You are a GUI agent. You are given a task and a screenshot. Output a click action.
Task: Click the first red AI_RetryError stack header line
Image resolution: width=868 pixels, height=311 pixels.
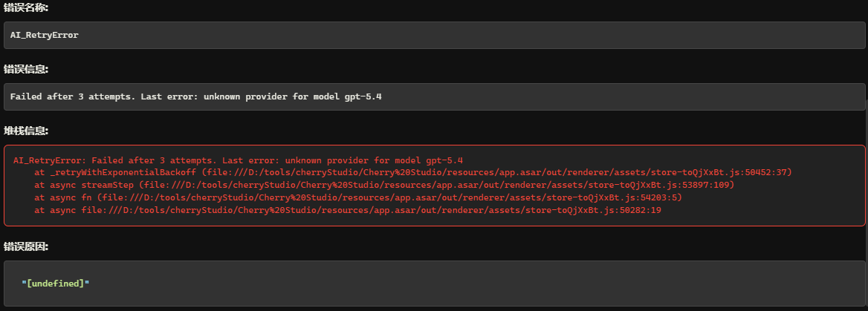point(238,160)
